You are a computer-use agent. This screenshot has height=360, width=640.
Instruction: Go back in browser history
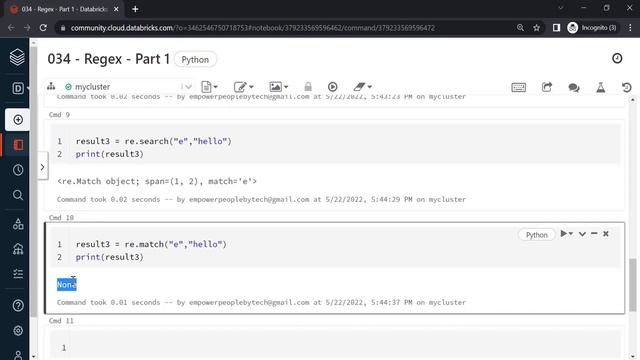(x=11, y=28)
